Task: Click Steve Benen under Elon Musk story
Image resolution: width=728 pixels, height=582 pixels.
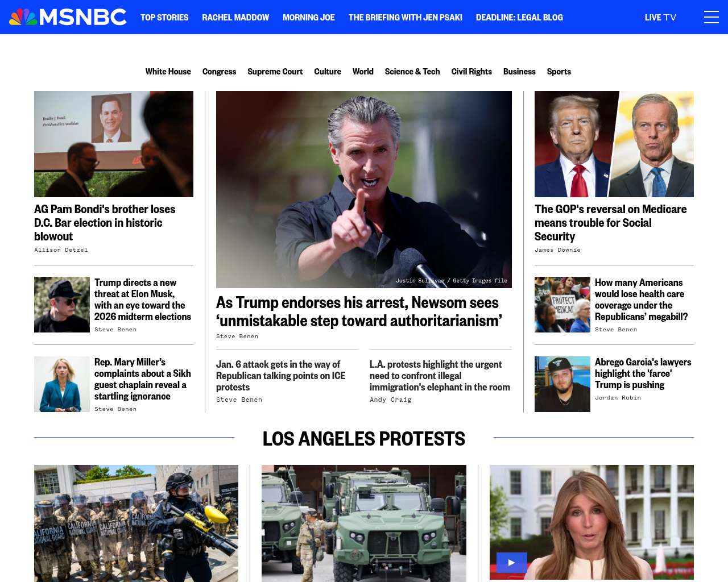Action: tap(115, 330)
